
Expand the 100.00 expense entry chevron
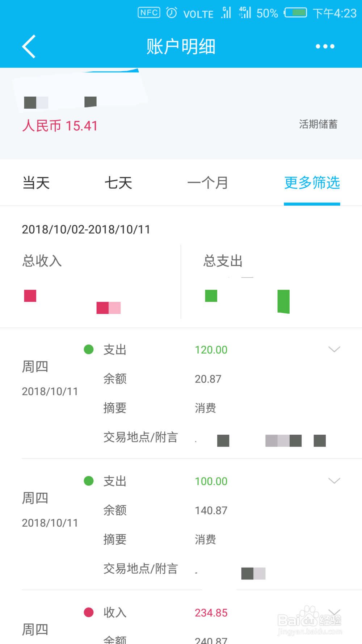334,481
